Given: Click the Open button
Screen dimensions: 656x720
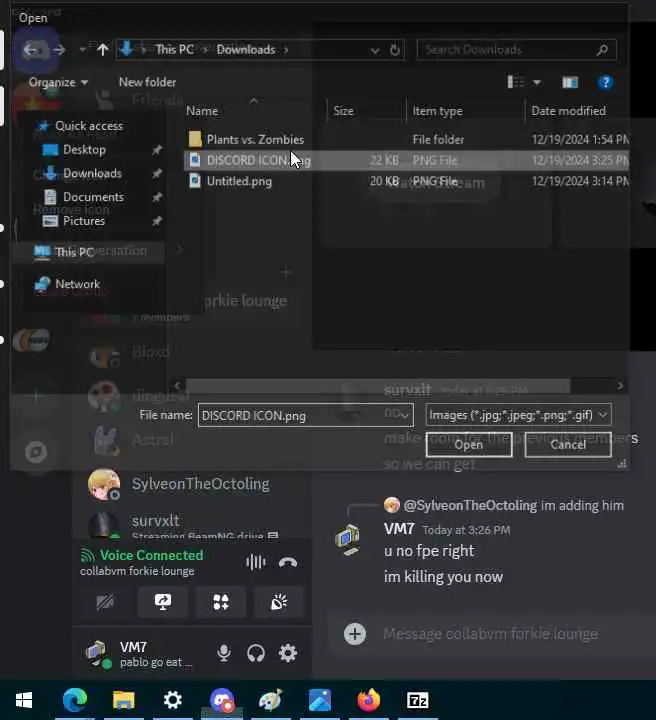Looking at the screenshot, I should click(469, 444).
